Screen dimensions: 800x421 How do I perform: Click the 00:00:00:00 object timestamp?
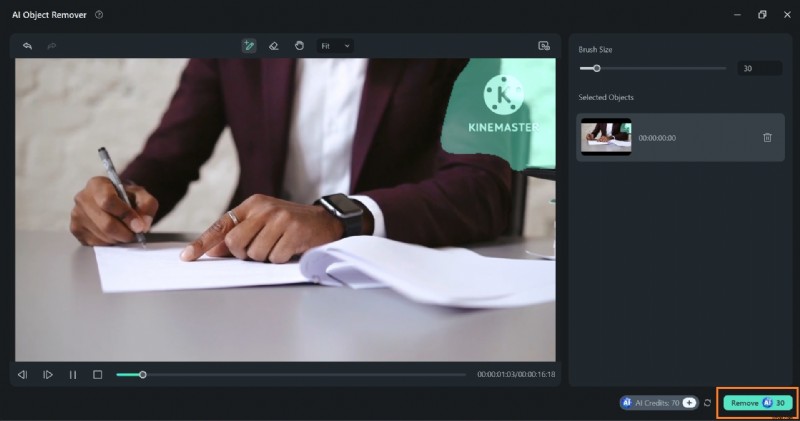point(657,138)
